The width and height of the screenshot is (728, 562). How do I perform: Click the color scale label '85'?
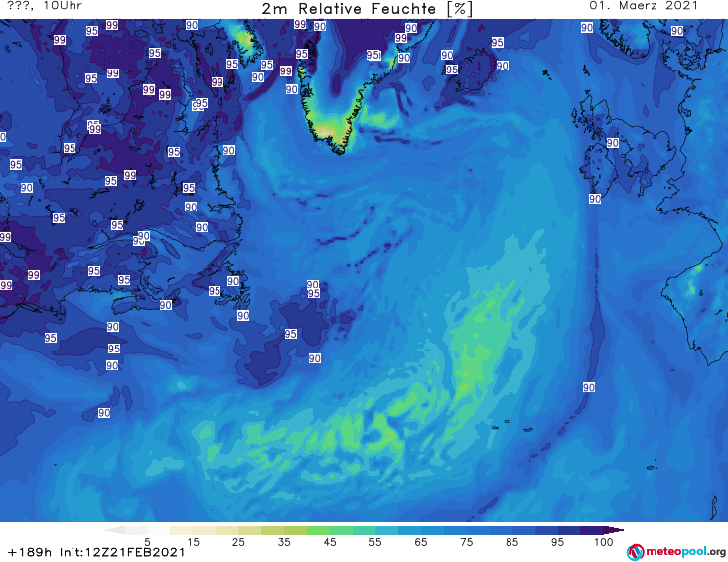tap(512, 542)
